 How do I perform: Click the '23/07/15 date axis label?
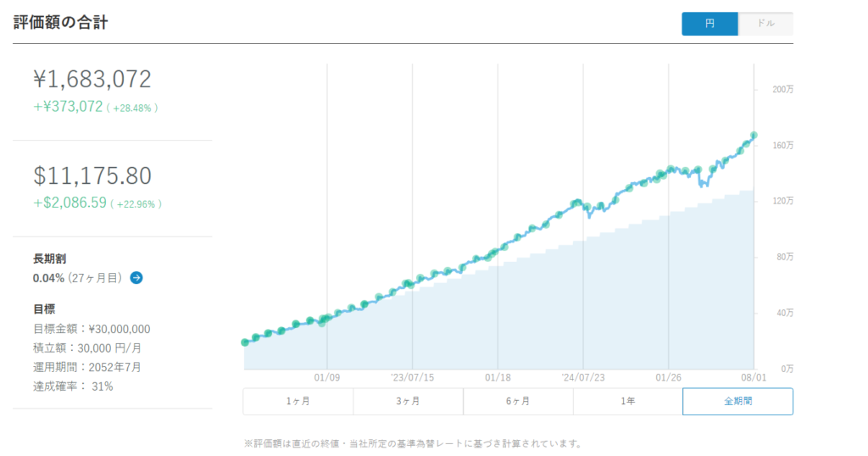tap(413, 377)
